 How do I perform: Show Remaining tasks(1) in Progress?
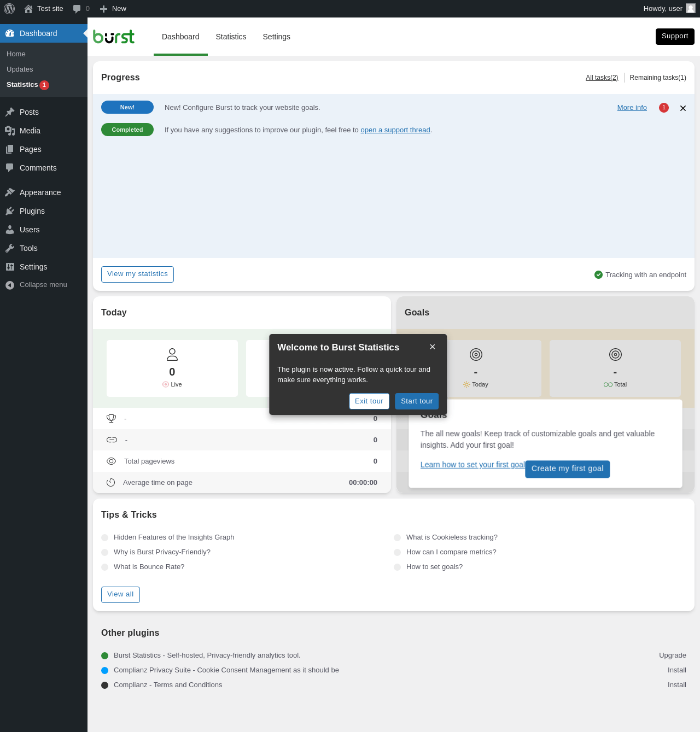click(658, 78)
